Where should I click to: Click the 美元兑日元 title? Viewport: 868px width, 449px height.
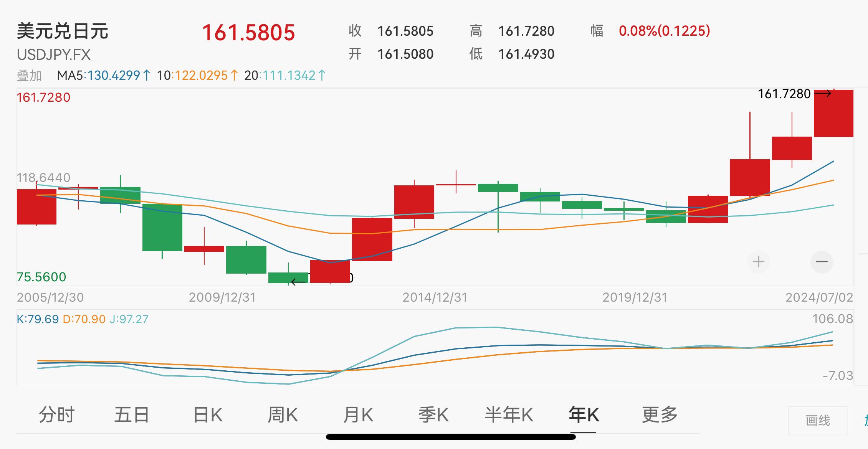click(63, 31)
